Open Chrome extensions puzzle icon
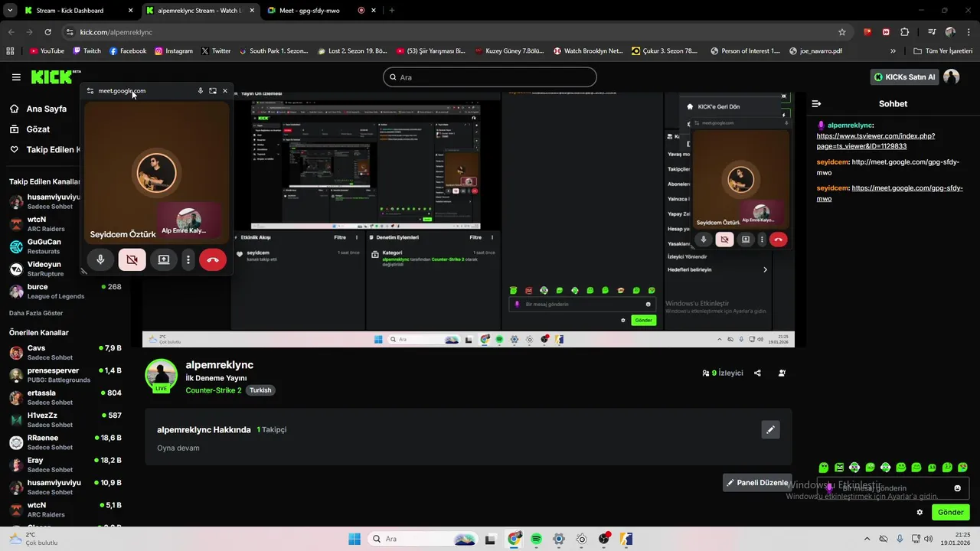Screen dimensions: 980x551 click(x=905, y=32)
